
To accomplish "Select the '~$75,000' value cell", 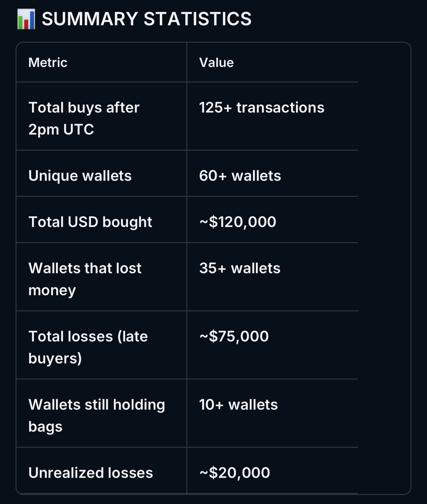I will click(x=234, y=337).
